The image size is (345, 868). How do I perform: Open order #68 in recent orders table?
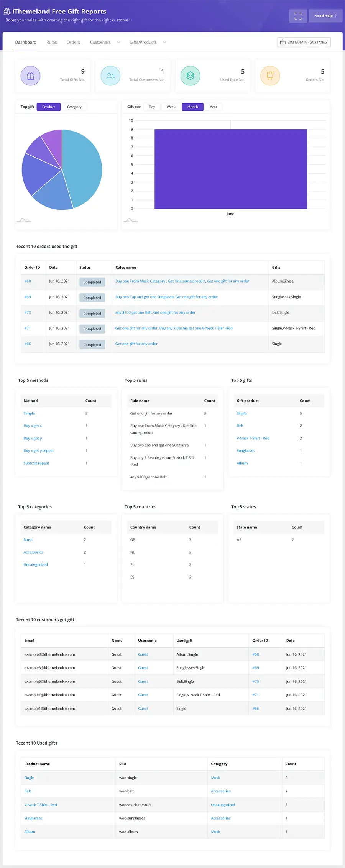click(28, 281)
